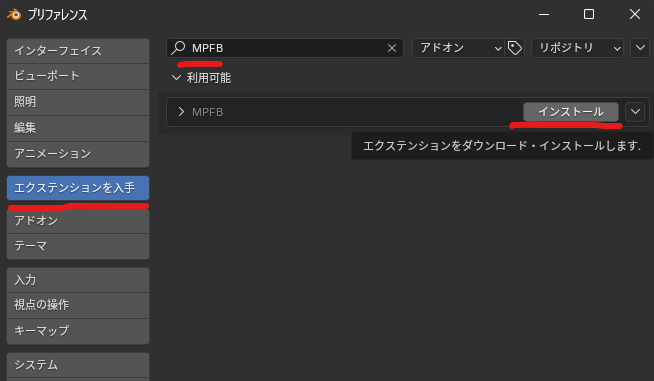Image resolution: width=654 pixels, height=381 pixels.
Task: Open the テーマ sidebar section
Action: pyautogui.click(x=78, y=246)
